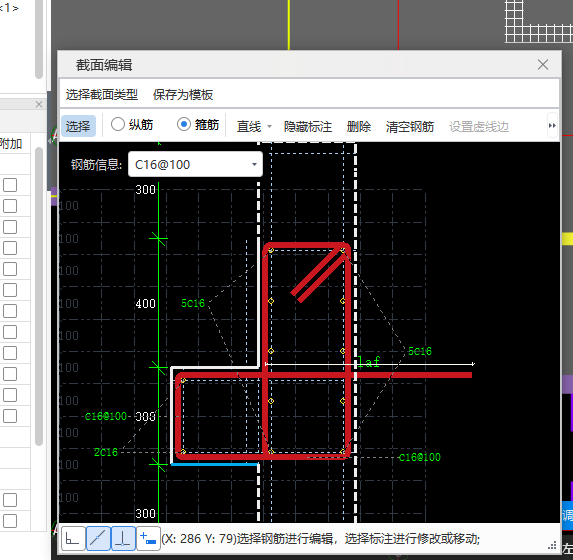Toggle the diagonal line snap icon

(98, 538)
